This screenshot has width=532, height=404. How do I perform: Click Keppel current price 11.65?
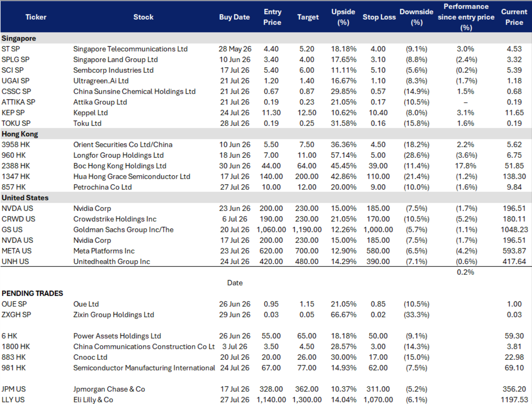tap(514, 113)
